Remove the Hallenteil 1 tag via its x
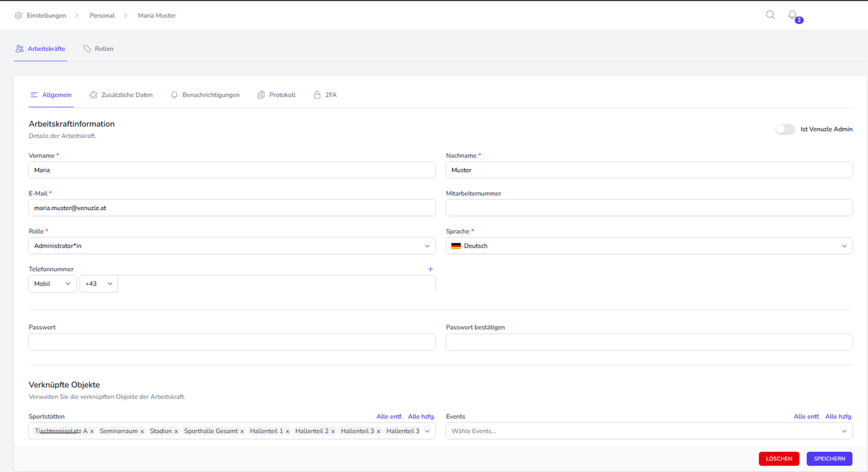This screenshot has height=472, width=868. 288,431
